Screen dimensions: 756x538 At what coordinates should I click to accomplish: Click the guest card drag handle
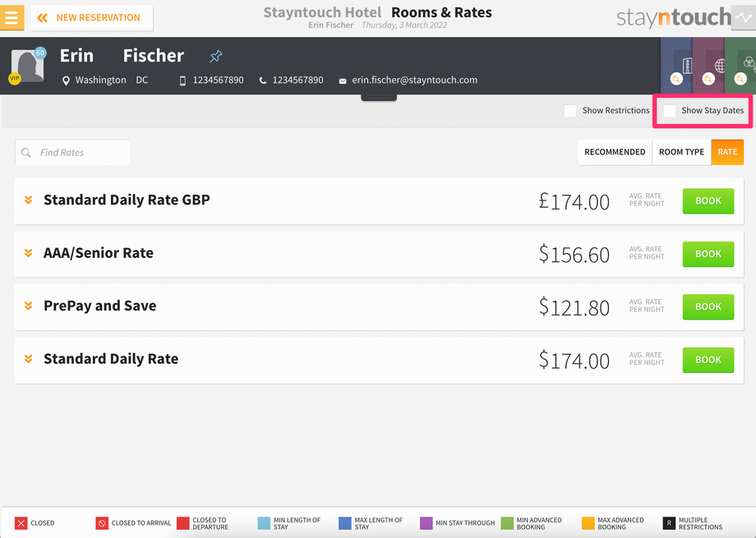(379, 98)
